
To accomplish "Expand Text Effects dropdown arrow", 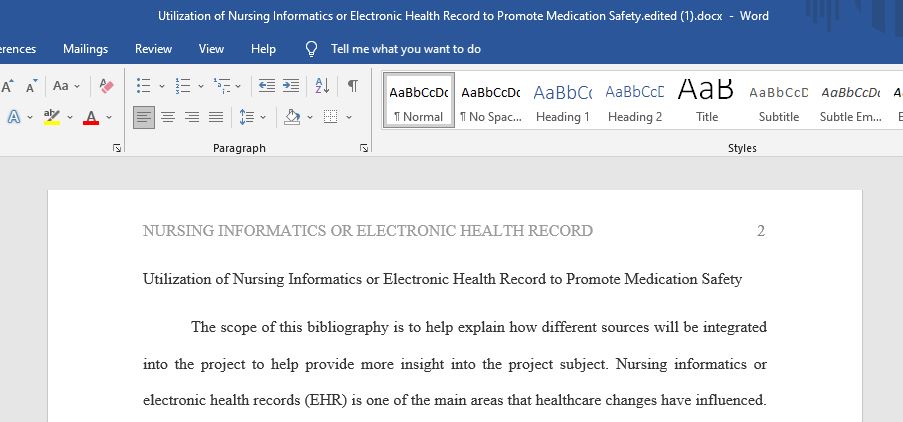I will [29, 117].
